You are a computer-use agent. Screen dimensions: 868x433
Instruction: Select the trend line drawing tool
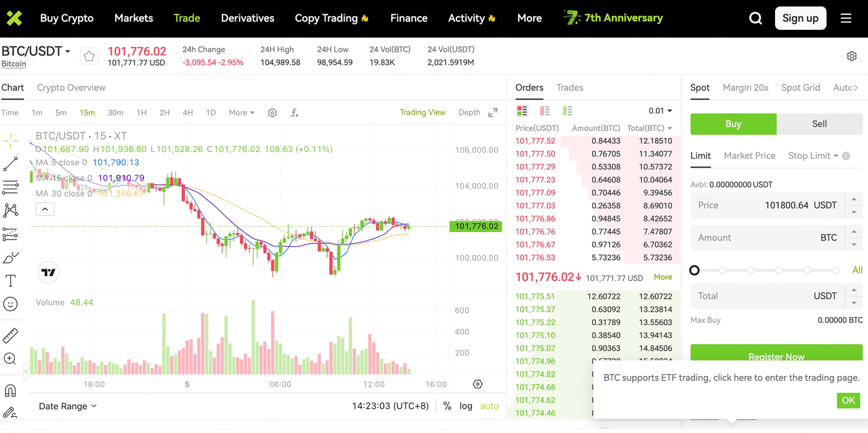(x=11, y=164)
